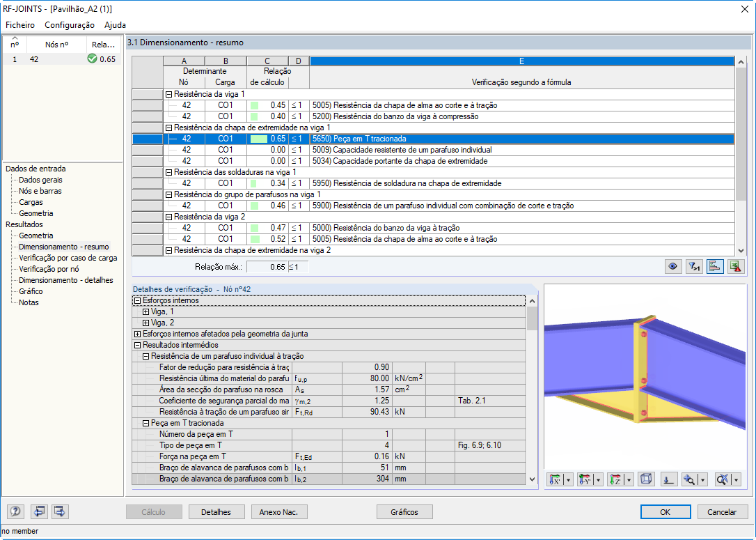Click the Relação máx. value field
The width and height of the screenshot is (756, 540).
(x=267, y=267)
